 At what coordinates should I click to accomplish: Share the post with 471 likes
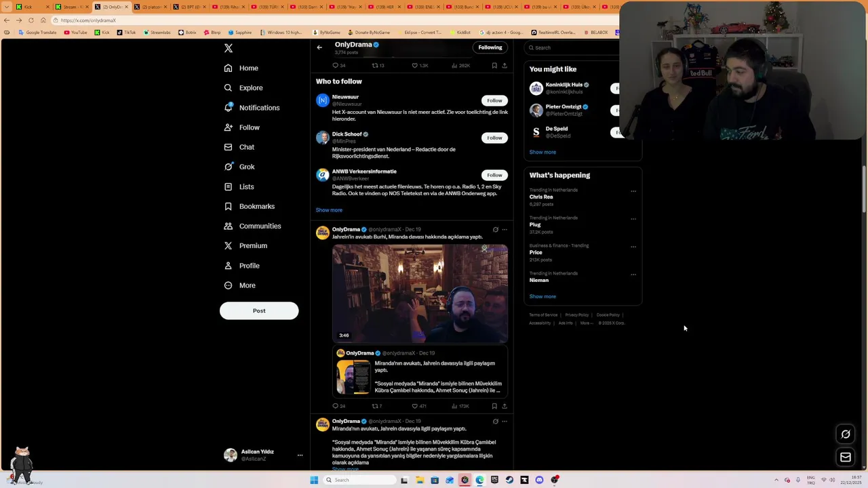(x=505, y=406)
